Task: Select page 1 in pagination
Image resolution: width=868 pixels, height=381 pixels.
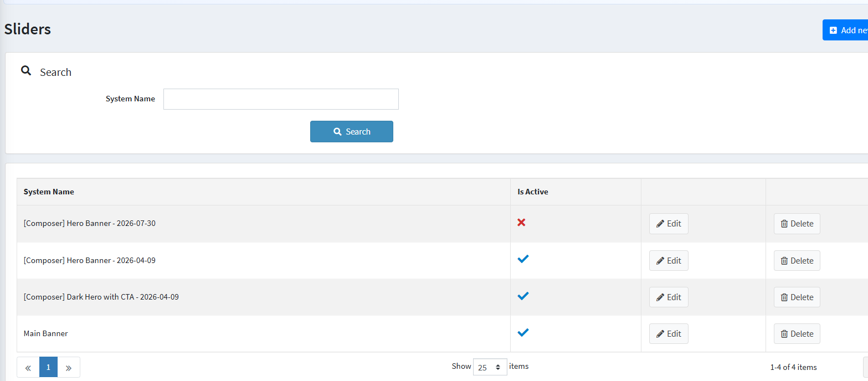Action: 48,367
